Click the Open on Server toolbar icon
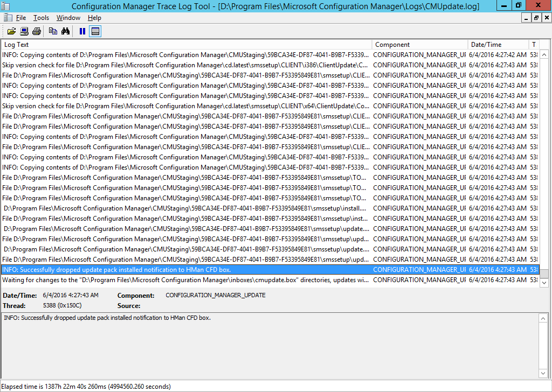This screenshot has height=392, width=552. pyautogui.click(x=24, y=31)
